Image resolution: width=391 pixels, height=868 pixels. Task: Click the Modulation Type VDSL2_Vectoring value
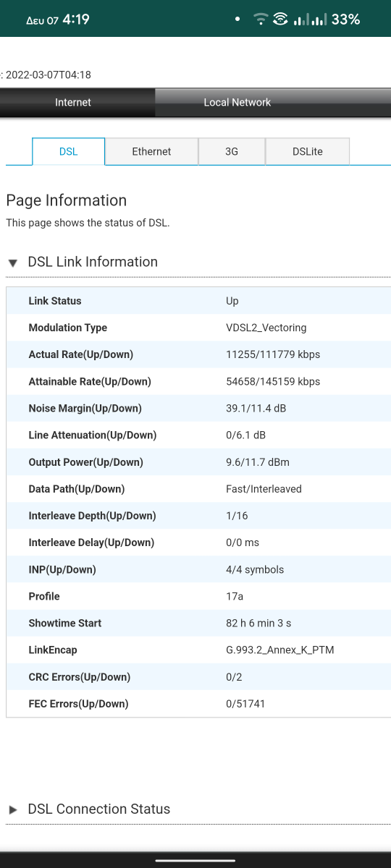(x=266, y=328)
